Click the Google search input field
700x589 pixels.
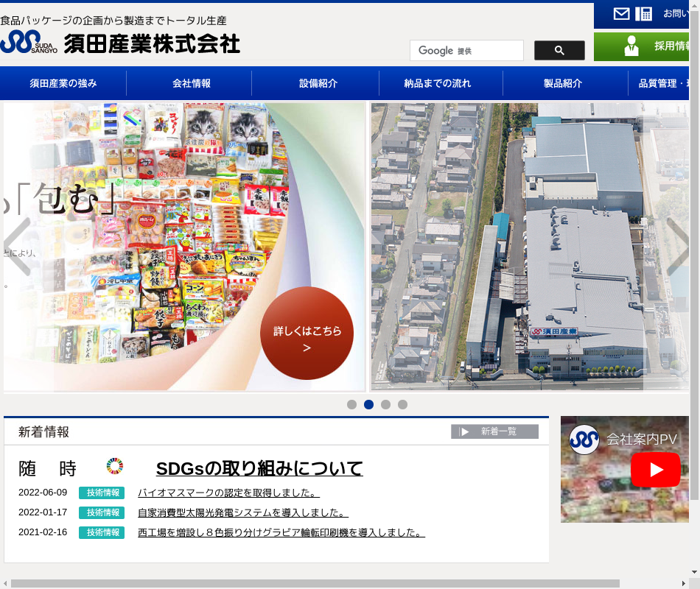coord(466,51)
